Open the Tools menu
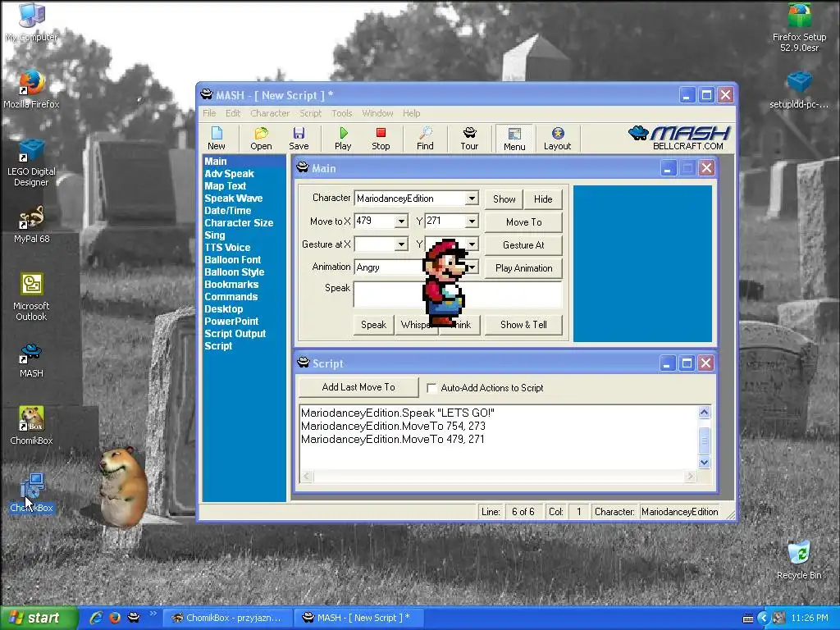 click(342, 113)
